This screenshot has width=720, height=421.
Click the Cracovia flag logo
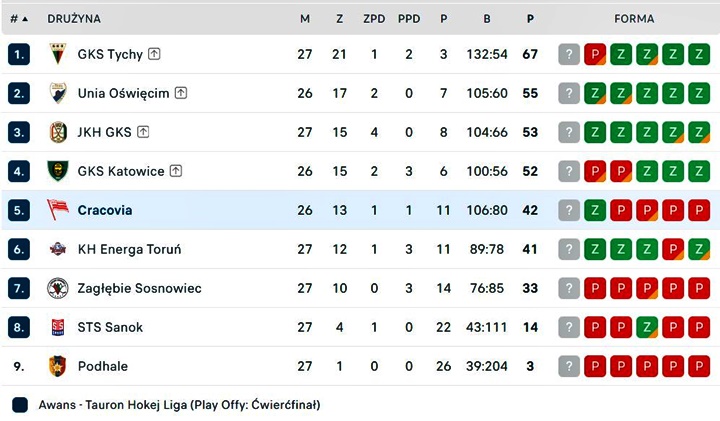coord(58,210)
